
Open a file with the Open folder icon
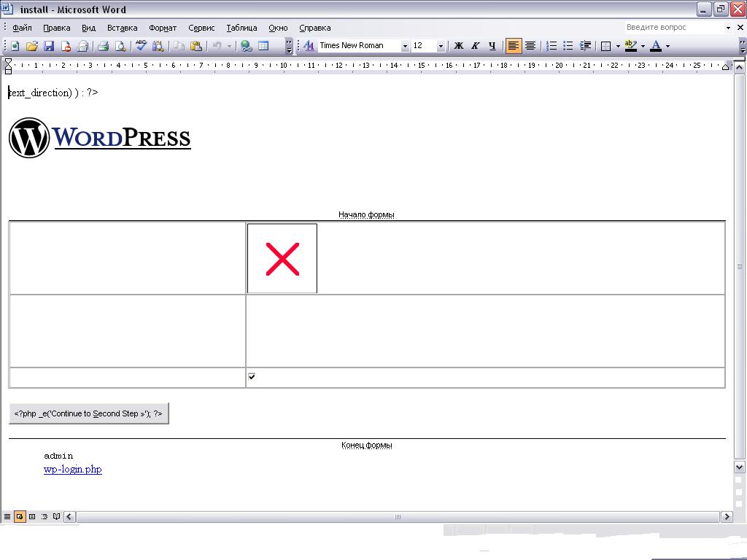click(31, 46)
